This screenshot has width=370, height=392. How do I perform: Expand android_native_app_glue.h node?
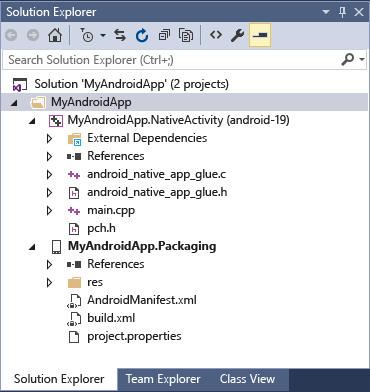point(49,192)
